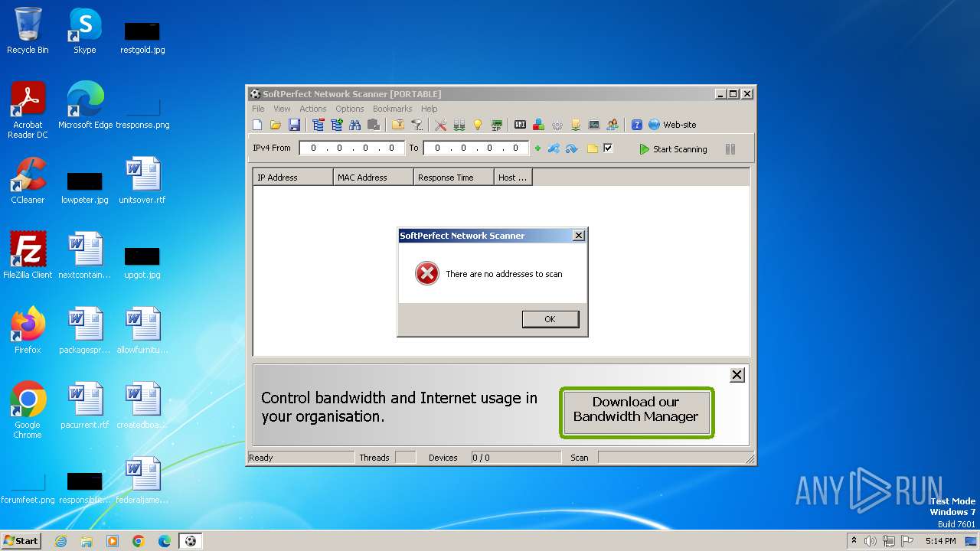
Task: Open the Web-site link
Action: point(672,125)
